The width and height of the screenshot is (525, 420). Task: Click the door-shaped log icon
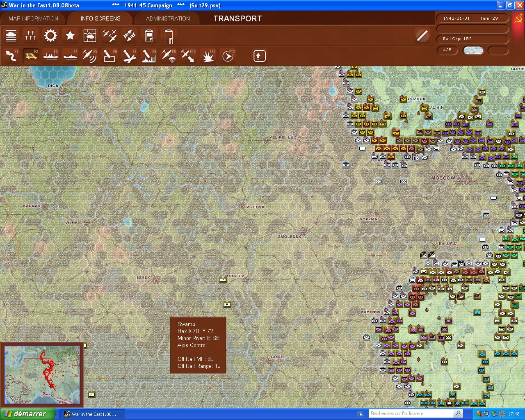[169, 36]
